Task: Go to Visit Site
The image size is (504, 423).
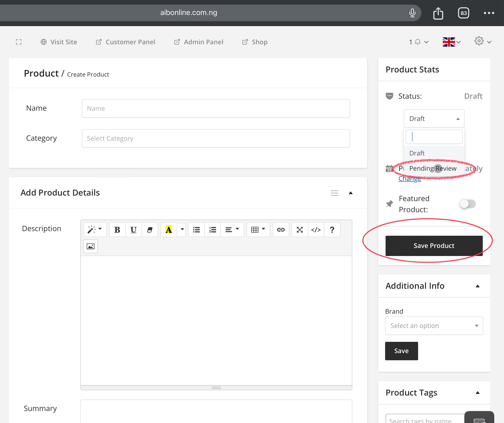Action: [59, 42]
